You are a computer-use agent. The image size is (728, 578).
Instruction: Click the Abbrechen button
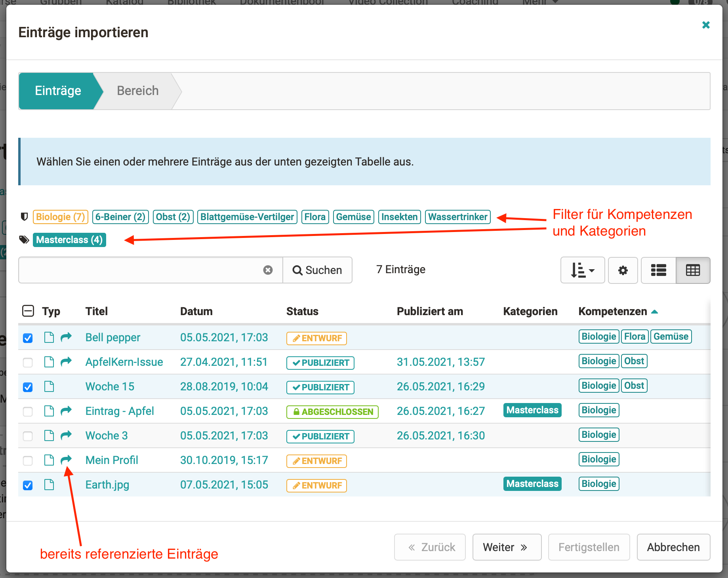[673, 547]
